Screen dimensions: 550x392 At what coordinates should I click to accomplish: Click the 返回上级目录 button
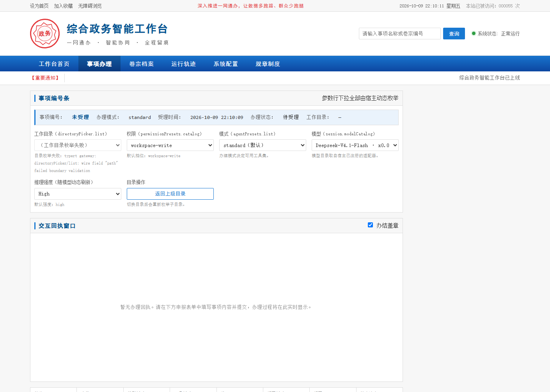[170, 194]
